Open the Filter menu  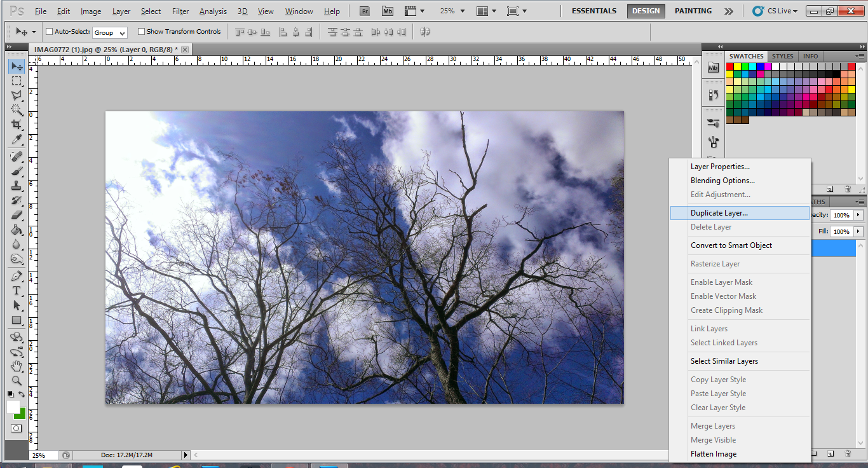pos(180,11)
